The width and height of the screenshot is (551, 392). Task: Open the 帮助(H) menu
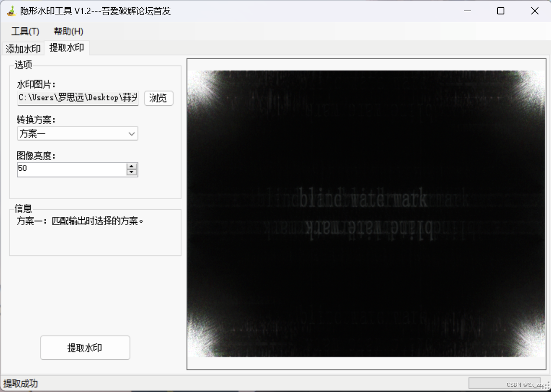pos(69,31)
